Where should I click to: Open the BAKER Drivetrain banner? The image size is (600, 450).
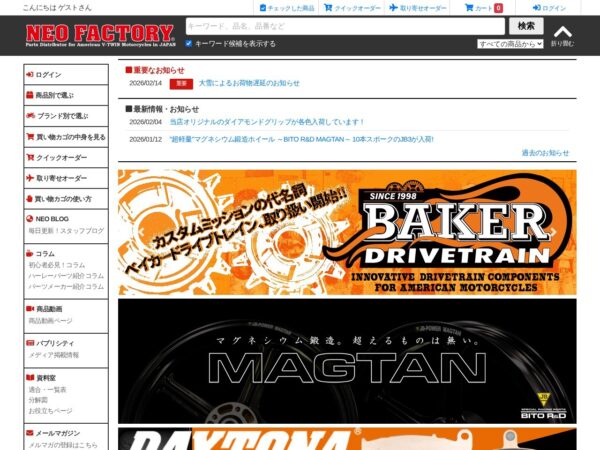click(x=347, y=232)
